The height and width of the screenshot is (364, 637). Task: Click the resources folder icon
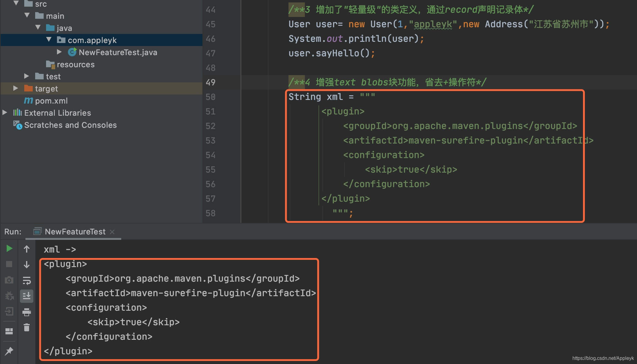pyautogui.click(x=50, y=64)
